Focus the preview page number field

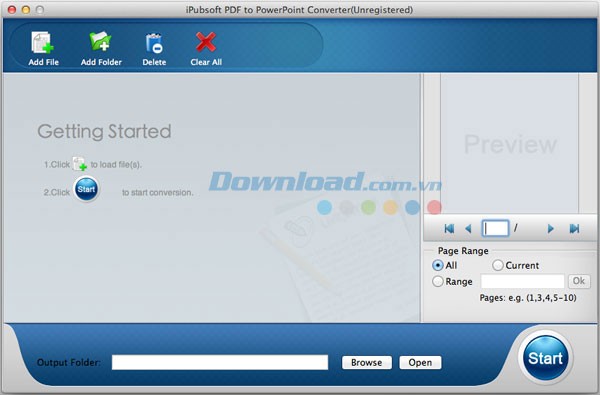pyautogui.click(x=495, y=229)
